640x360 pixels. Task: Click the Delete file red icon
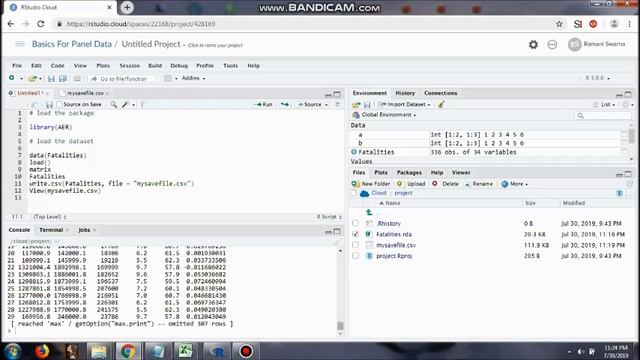pos(435,184)
